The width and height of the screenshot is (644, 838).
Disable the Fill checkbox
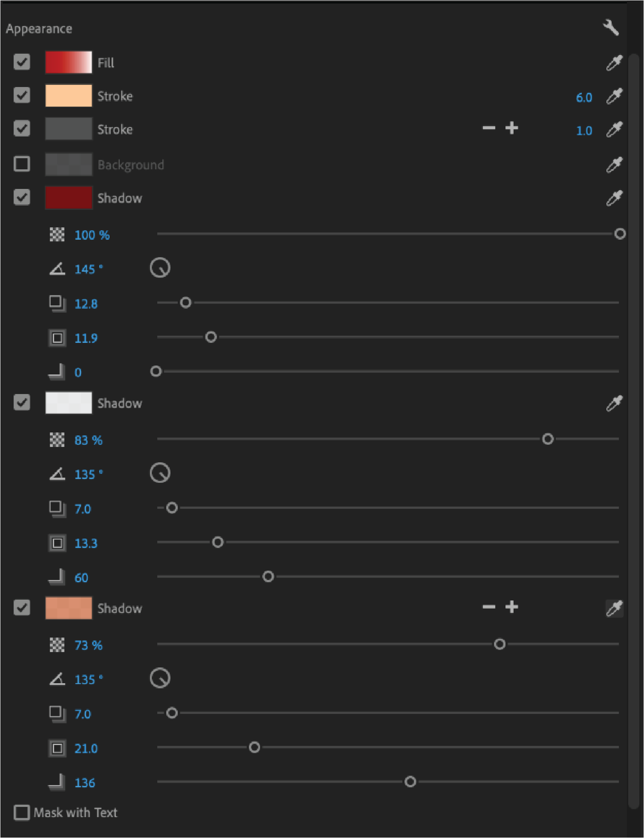point(22,62)
